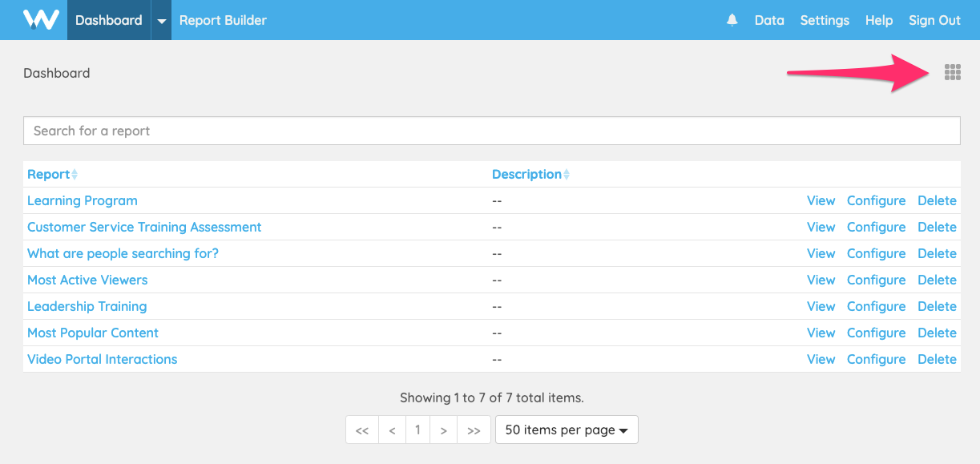Open the Settings menu

pyautogui.click(x=825, y=20)
